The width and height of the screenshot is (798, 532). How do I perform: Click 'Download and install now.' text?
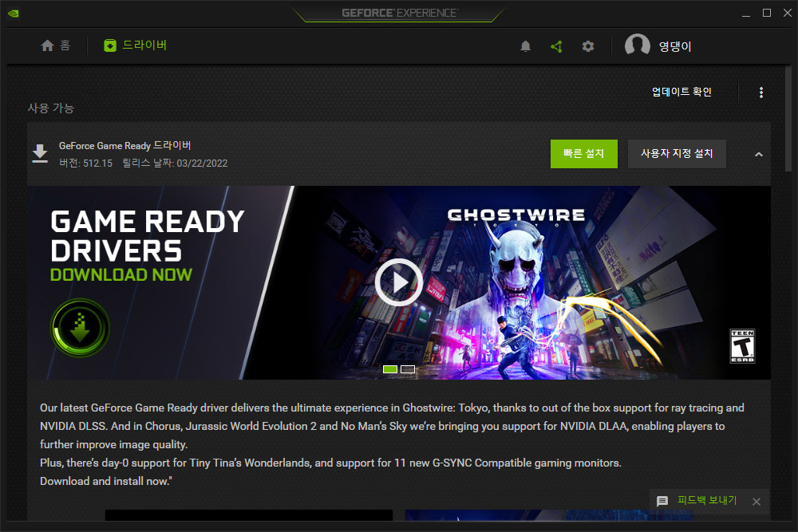106,481
